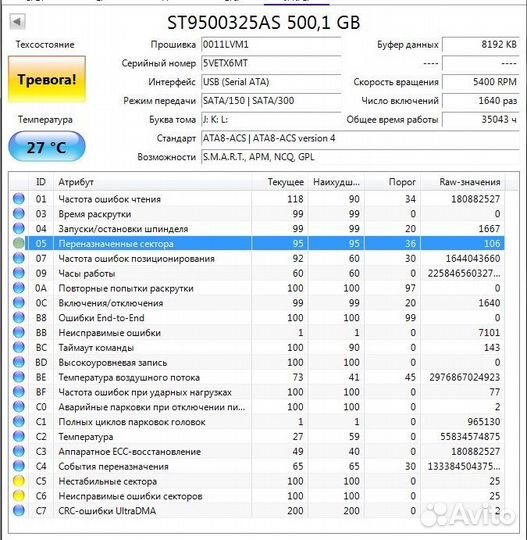The width and height of the screenshot is (527, 540).
Task: Click the 27 °C temperature indicator
Action: [46, 147]
